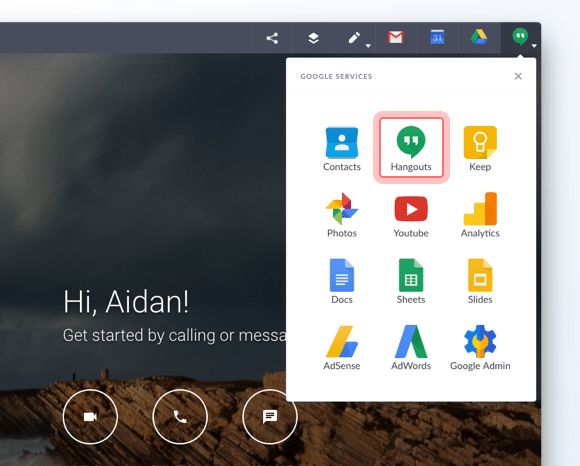Expand the Hangouts toolbar dropdown arrow
This screenshot has width=580, height=466.
534,46
